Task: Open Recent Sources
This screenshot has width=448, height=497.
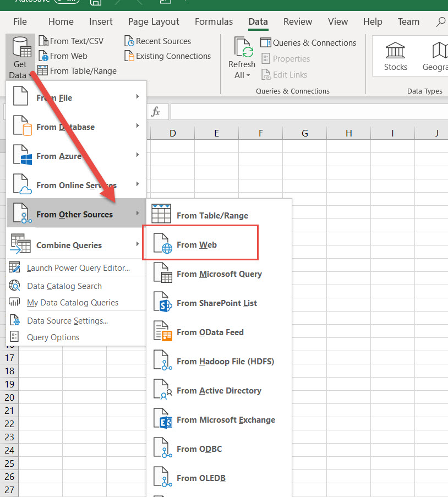Action: coord(157,41)
